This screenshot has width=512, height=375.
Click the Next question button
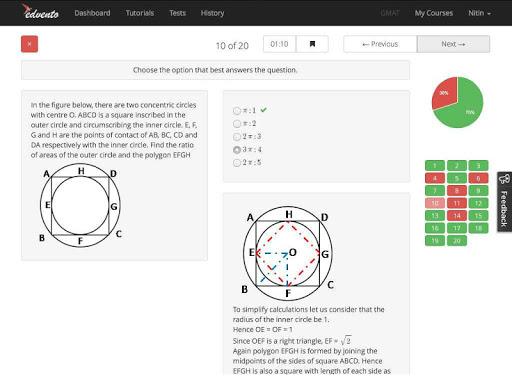tap(453, 44)
